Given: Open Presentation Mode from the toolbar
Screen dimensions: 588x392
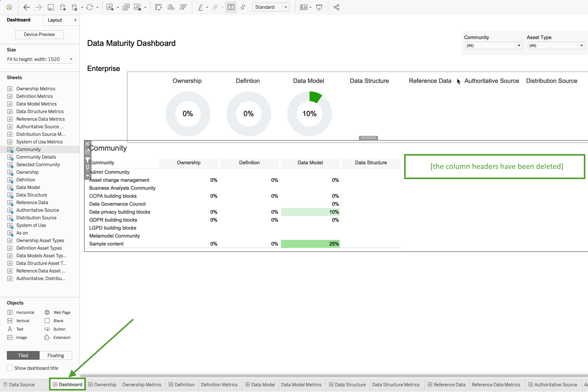Looking at the screenshot, I should point(319,7).
